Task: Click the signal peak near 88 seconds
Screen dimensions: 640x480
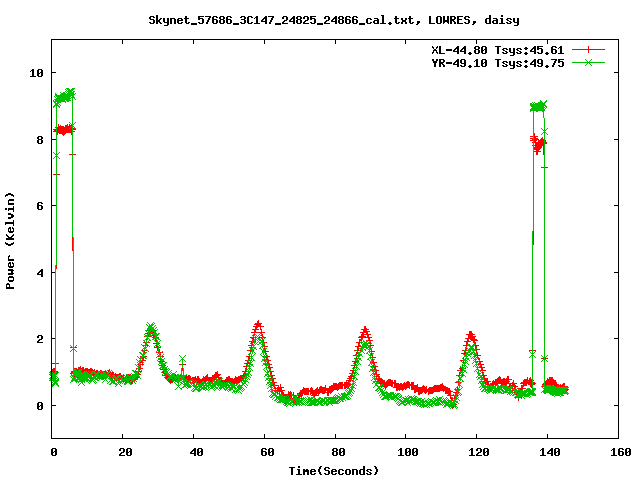Action: tap(365, 331)
